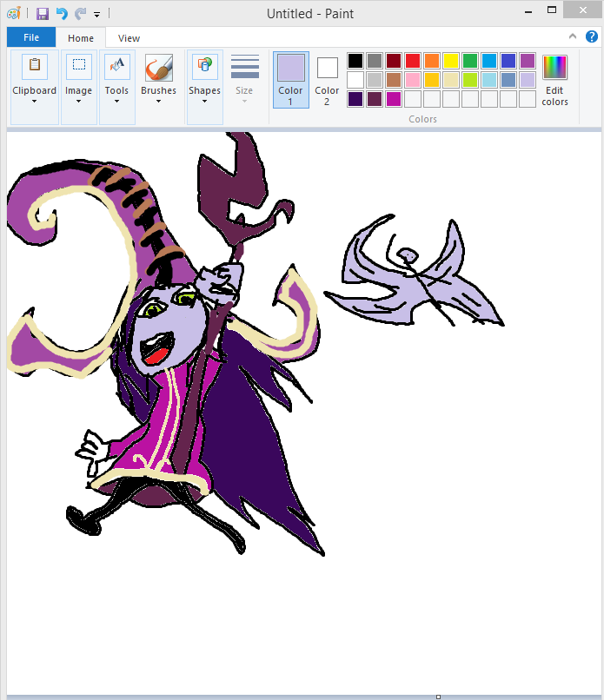Pick the green color swatch
Screen dimensions: 604x700
tap(470, 61)
